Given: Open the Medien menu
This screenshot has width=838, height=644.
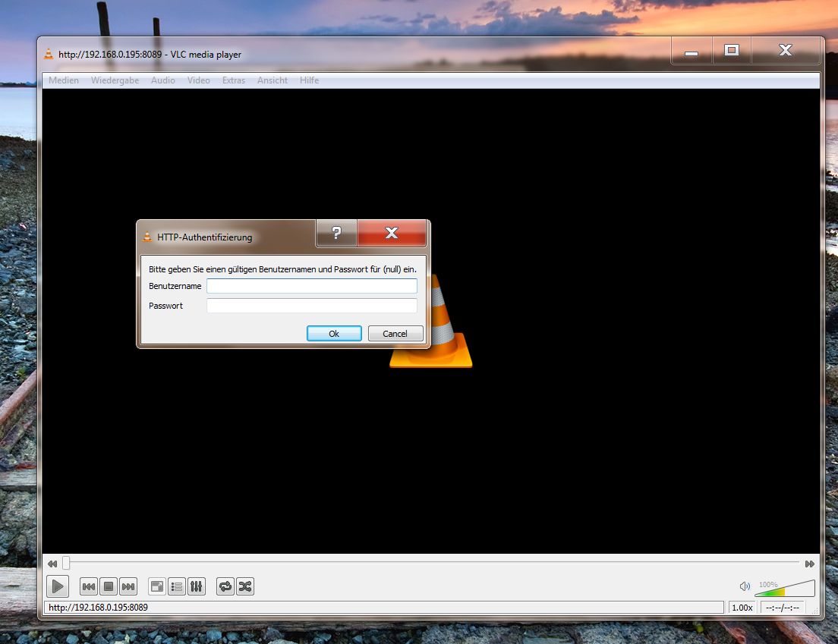Looking at the screenshot, I should [64, 80].
